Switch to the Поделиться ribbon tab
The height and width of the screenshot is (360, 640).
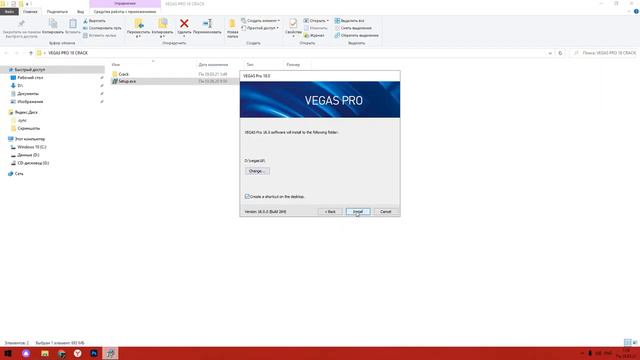[x=57, y=11]
